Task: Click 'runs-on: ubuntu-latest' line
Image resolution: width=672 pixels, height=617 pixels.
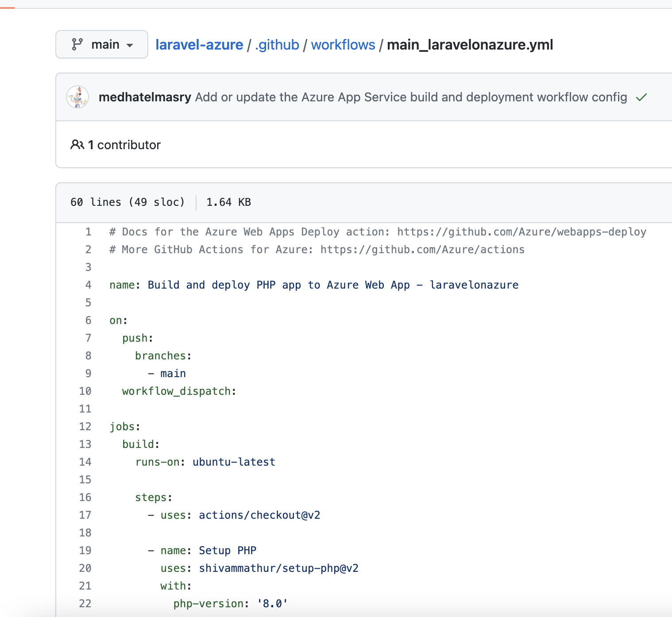Action: point(205,462)
